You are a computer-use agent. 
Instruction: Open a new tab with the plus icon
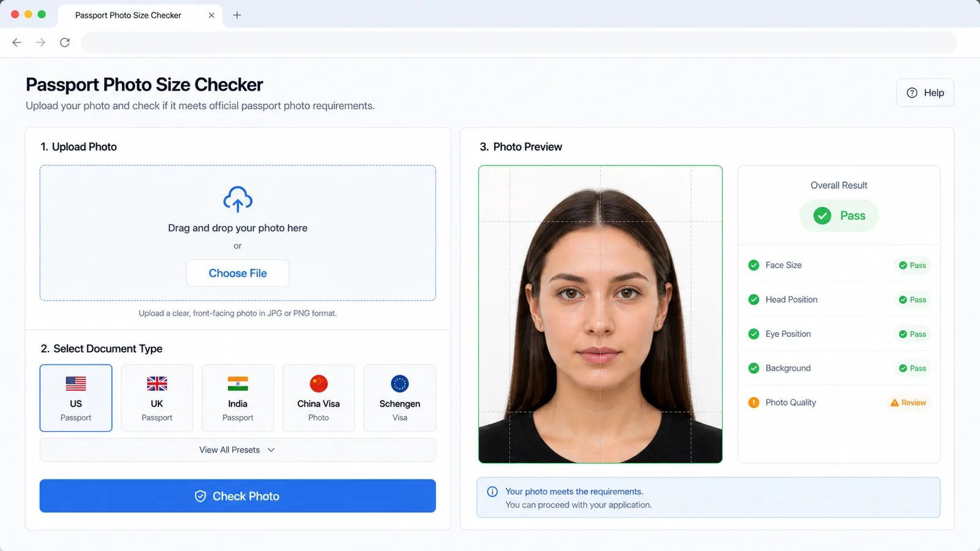click(x=237, y=15)
